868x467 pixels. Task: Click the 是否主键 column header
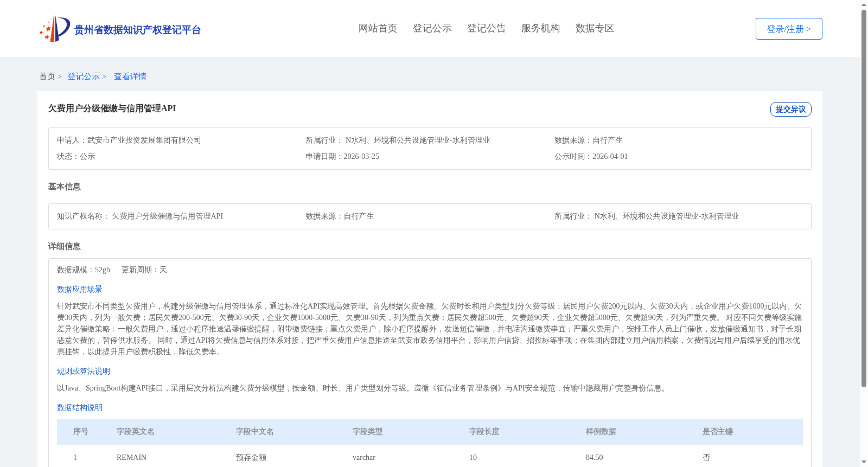pyautogui.click(x=718, y=432)
